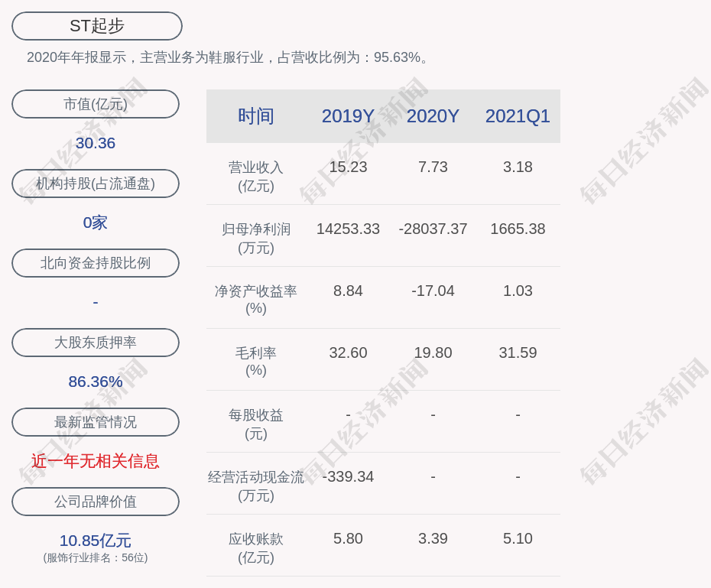Click the market value figure 30.36
711x588 pixels.
(96, 143)
